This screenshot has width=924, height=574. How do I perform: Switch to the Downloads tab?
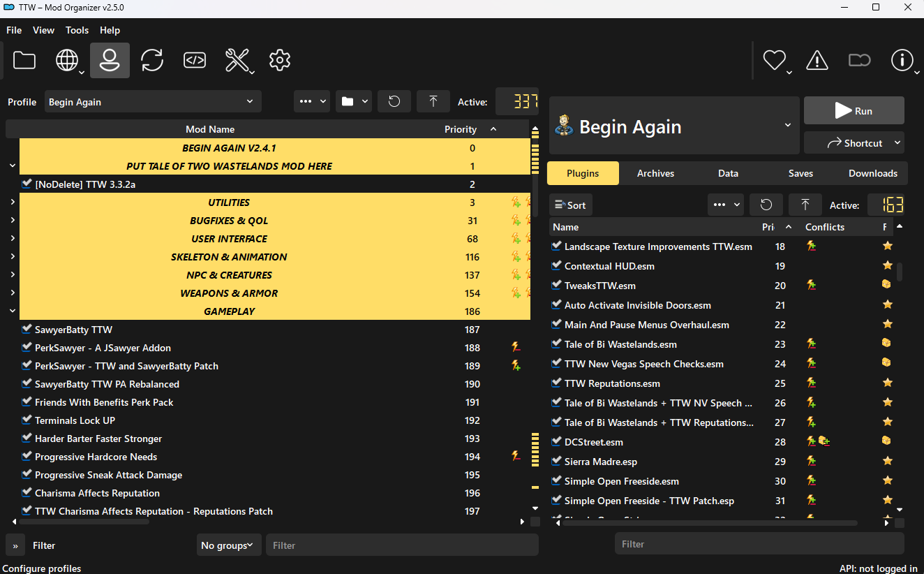[873, 173]
